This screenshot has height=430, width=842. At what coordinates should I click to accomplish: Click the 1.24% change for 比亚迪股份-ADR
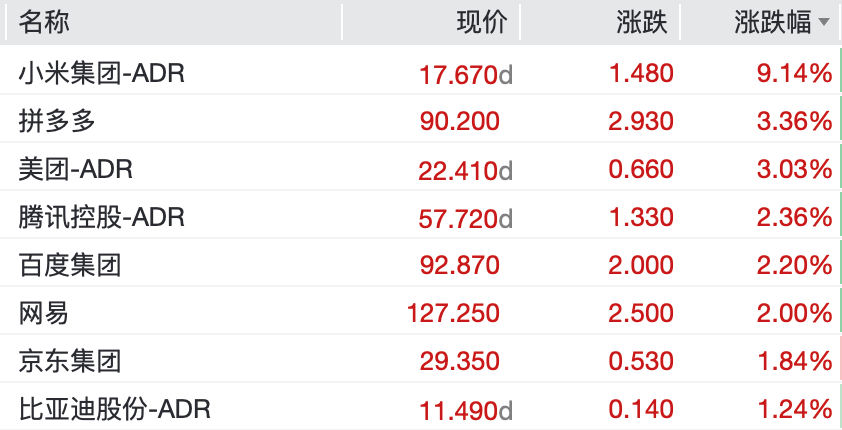click(x=795, y=410)
